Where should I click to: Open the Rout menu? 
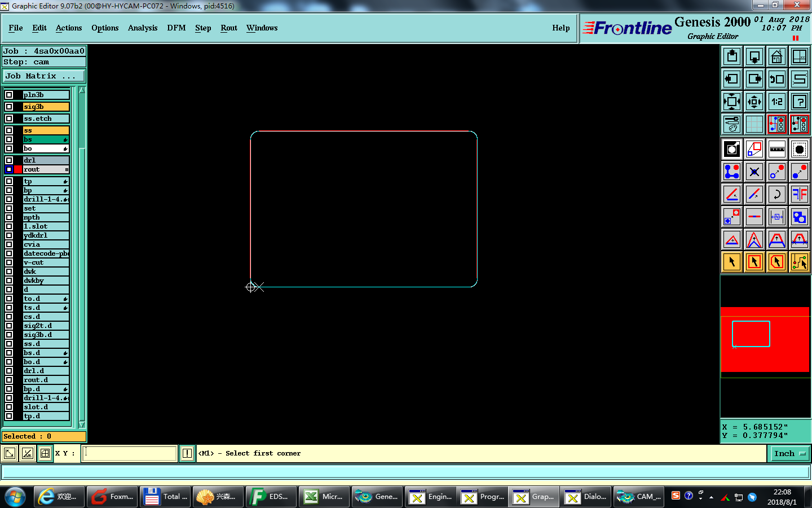click(x=229, y=28)
